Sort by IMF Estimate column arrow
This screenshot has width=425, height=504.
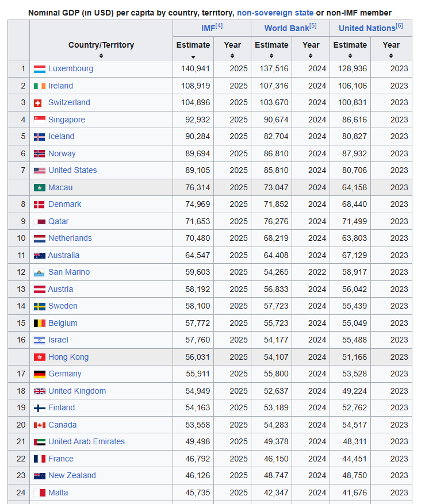coord(193,57)
